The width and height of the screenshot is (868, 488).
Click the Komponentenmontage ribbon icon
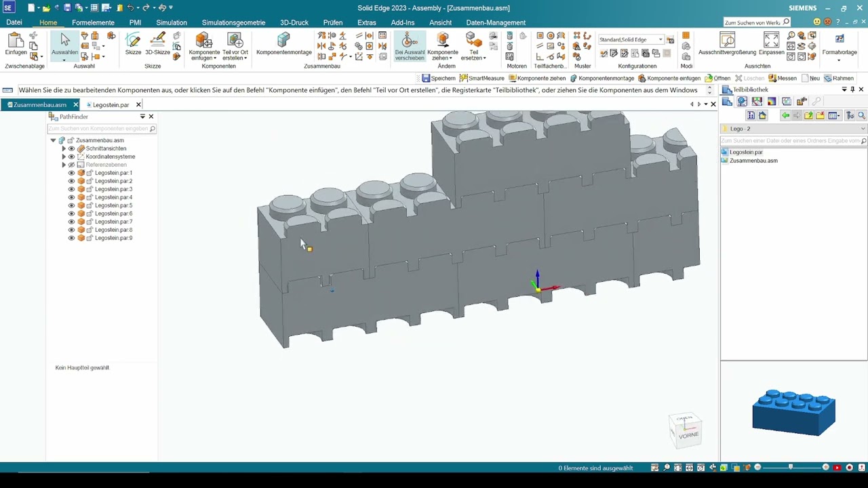point(283,40)
